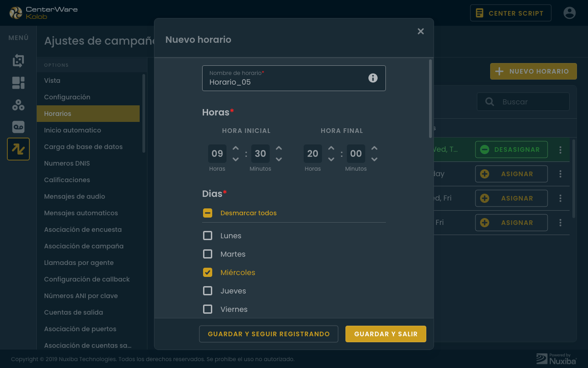Increase the initial hour value
The image size is (588, 368).
236,148
